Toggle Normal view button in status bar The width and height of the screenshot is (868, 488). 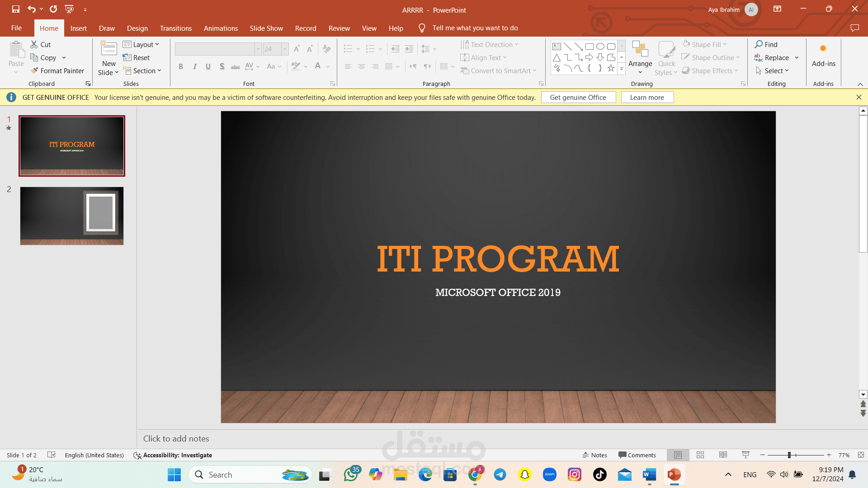pyautogui.click(x=678, y=455)
